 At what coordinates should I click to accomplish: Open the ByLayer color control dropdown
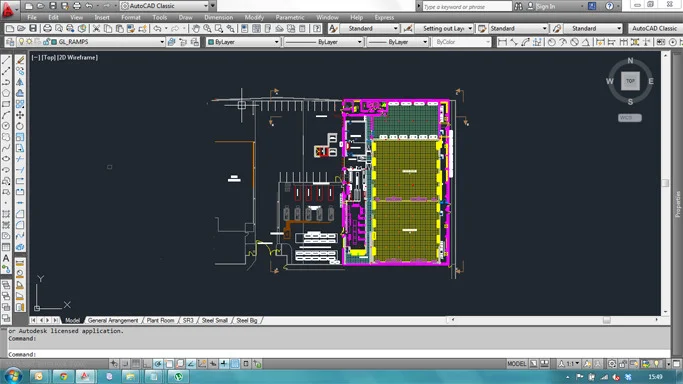click(x=243, y=42)
